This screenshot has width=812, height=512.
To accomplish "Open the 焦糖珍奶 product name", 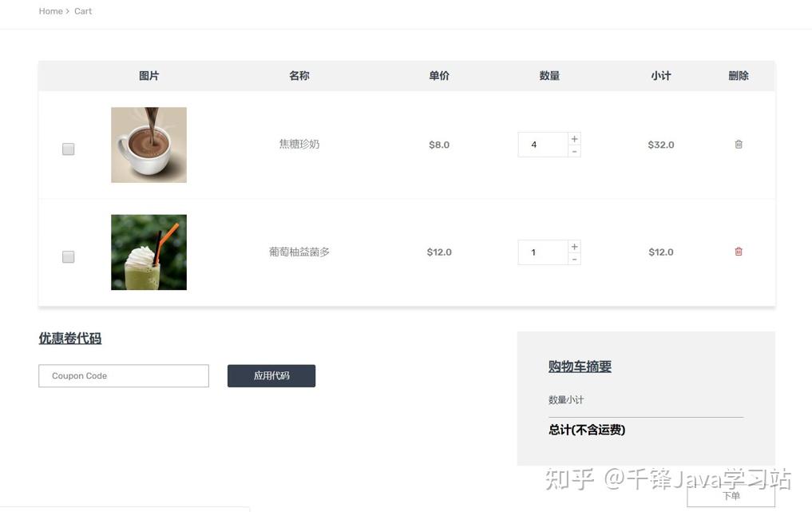I will coord(299,144).
